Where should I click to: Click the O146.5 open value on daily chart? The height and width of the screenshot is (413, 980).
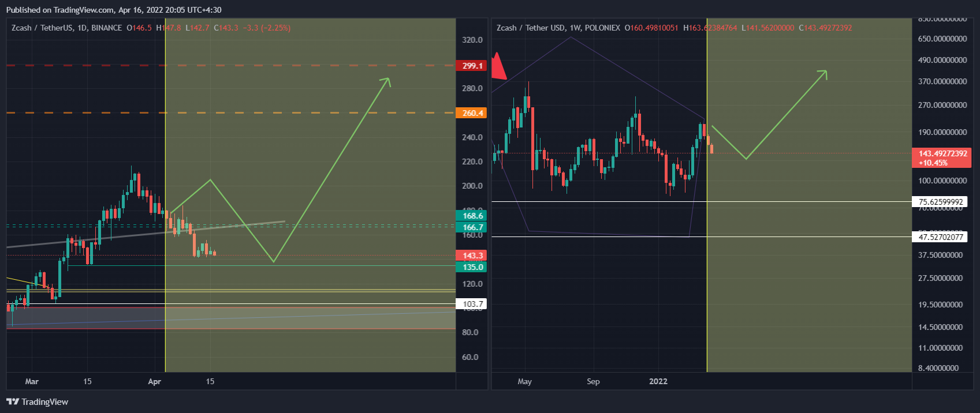pos(139,28)
